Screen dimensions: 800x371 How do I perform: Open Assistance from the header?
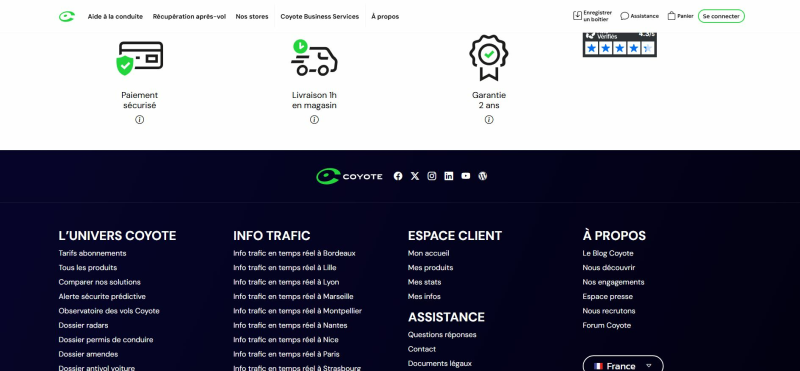(x=639, y=16)
